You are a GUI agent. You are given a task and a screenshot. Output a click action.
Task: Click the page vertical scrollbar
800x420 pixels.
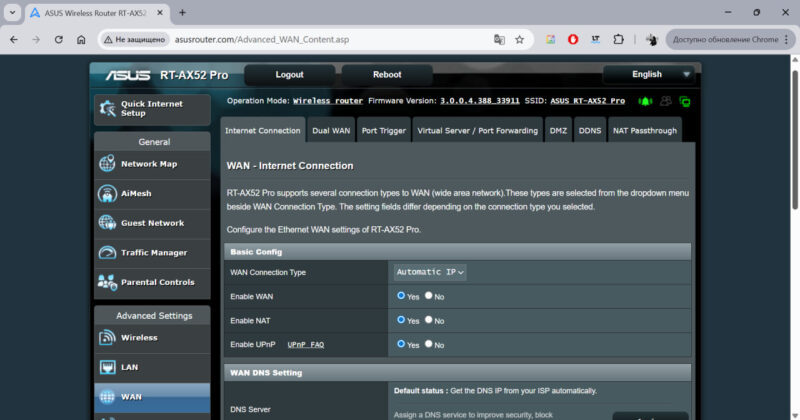(x=794, y=140)
